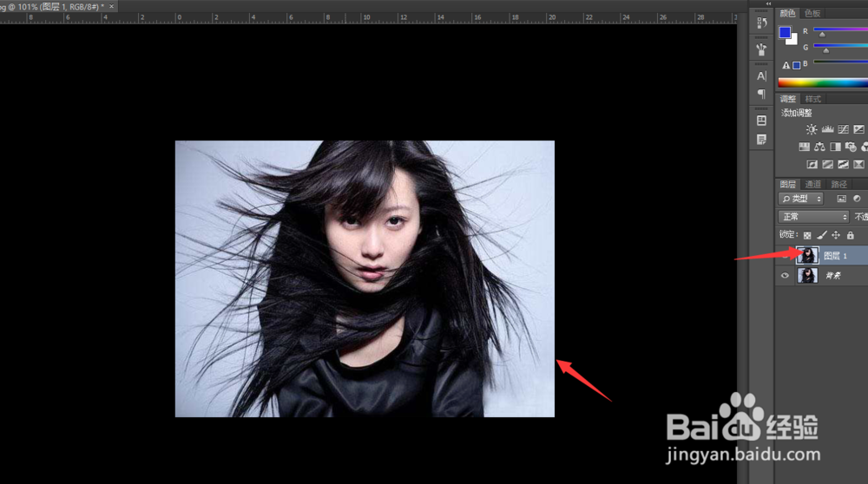Click the 图层 1 layer name

tap(835, 256)
